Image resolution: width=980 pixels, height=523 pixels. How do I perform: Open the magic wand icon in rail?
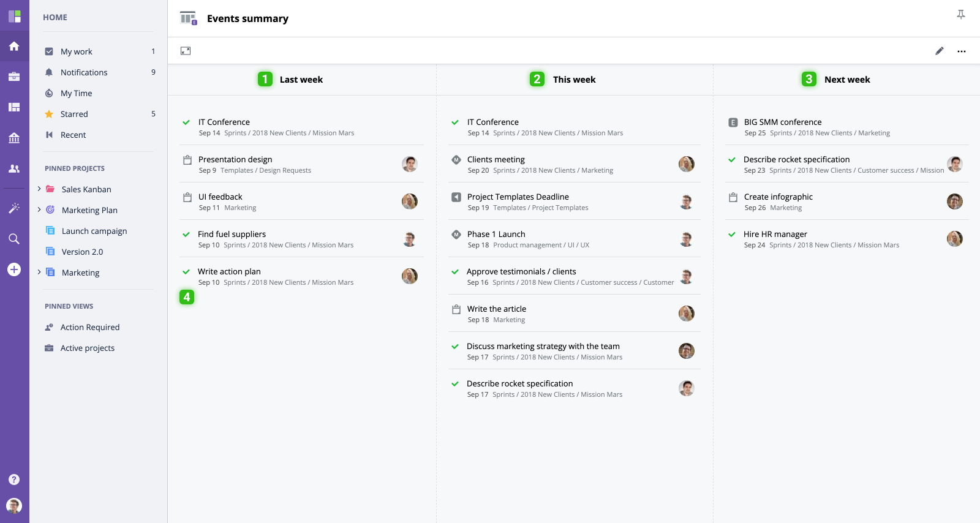click(14, 208)
